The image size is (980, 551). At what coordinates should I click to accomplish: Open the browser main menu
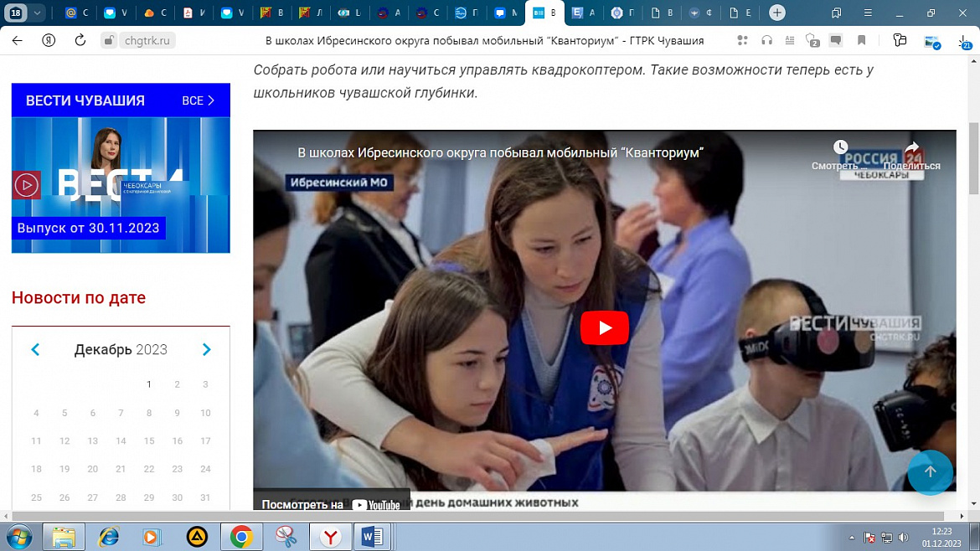click(x=868, y=13)
